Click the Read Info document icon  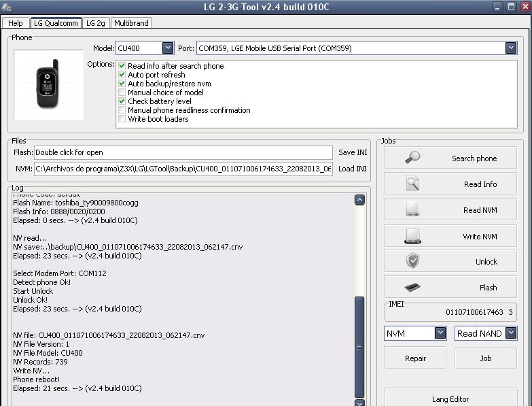[x=412, y=184]
